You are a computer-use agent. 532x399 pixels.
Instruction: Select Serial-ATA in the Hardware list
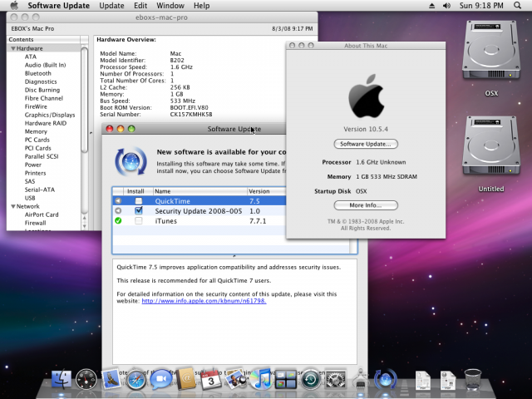click(40, 190)
